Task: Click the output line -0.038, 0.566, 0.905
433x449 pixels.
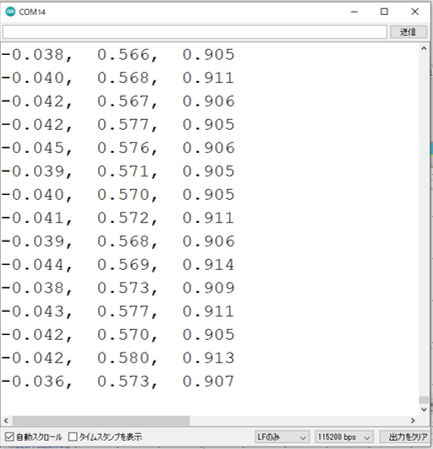Action: click(x=118, y=55)
